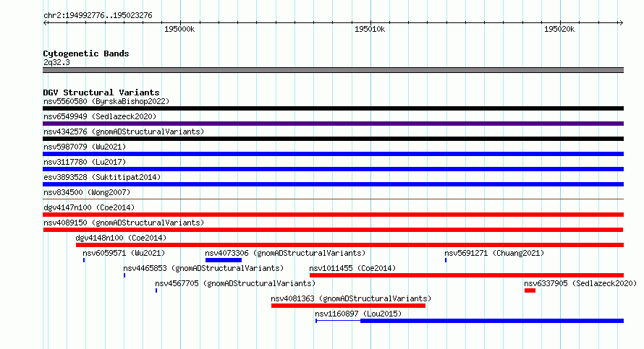Click the red dgv4147n100 variant bar
This screenshot has height=349, width=644.
click(x=333, y=215)
